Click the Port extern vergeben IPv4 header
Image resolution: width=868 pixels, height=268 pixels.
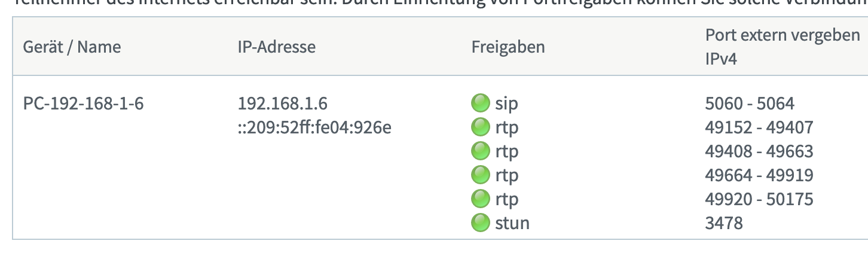click(783, 47)
